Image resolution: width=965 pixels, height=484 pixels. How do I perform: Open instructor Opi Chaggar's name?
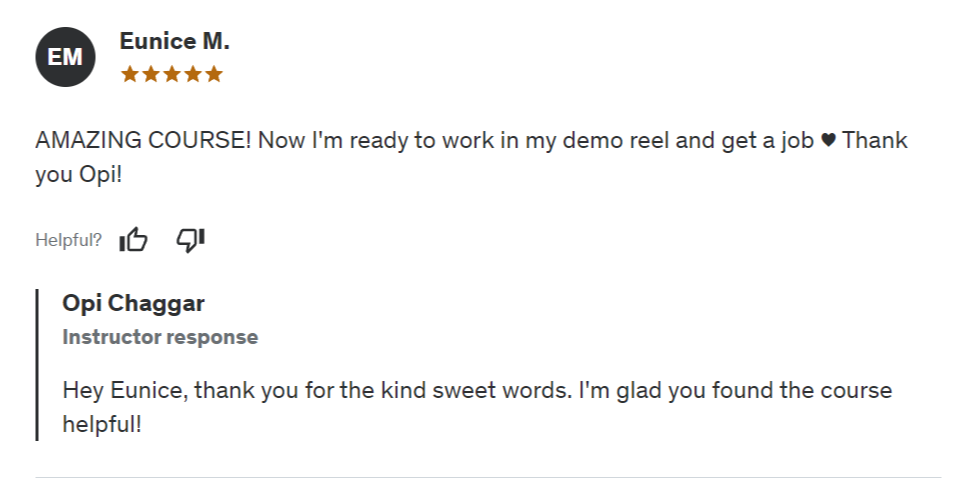[x=133, y=303]
